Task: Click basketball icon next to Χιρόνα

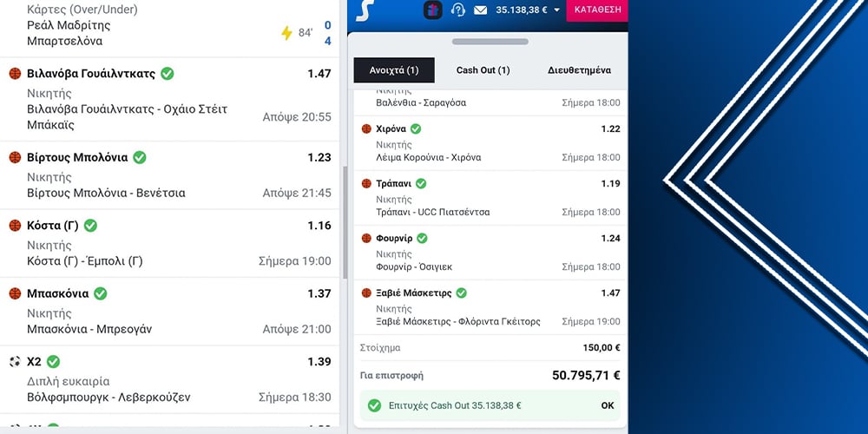Action: [x=366, y=129]
